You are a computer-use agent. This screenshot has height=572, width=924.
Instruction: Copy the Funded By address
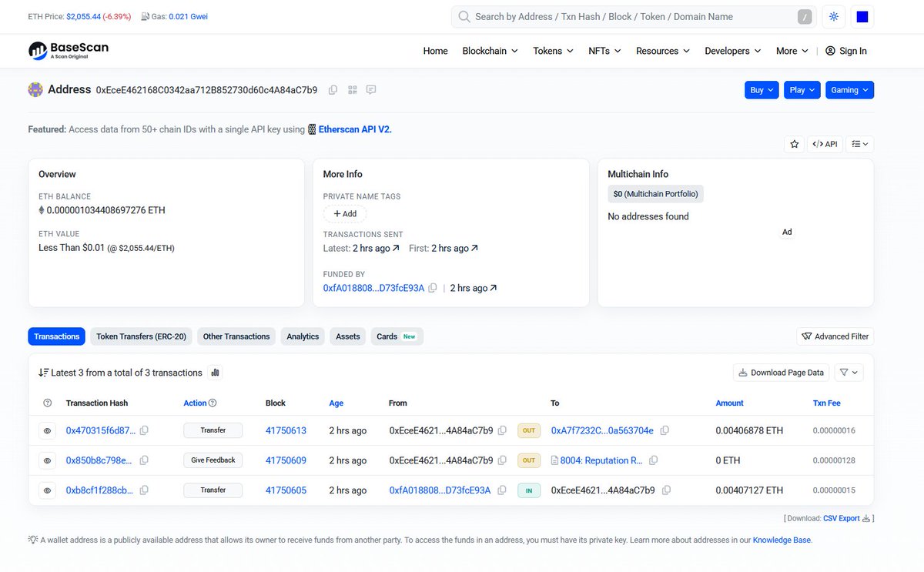(x=433, y=288)
